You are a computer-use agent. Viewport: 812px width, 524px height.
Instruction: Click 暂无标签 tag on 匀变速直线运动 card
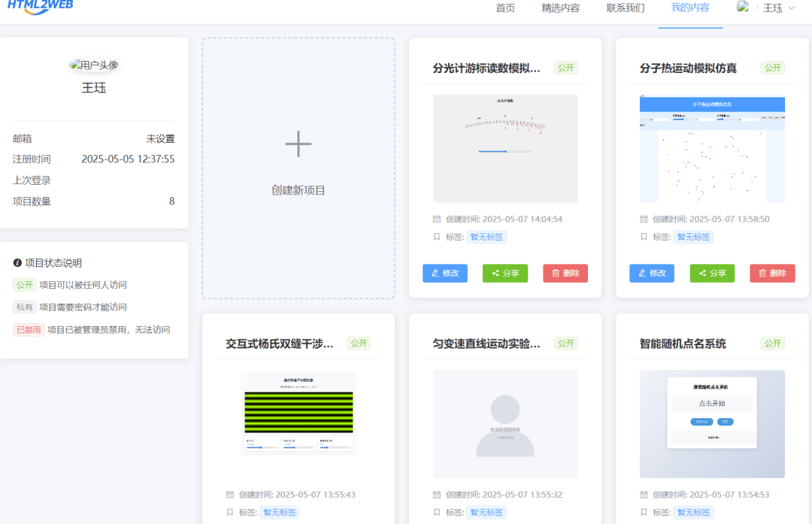coord(486,512)
